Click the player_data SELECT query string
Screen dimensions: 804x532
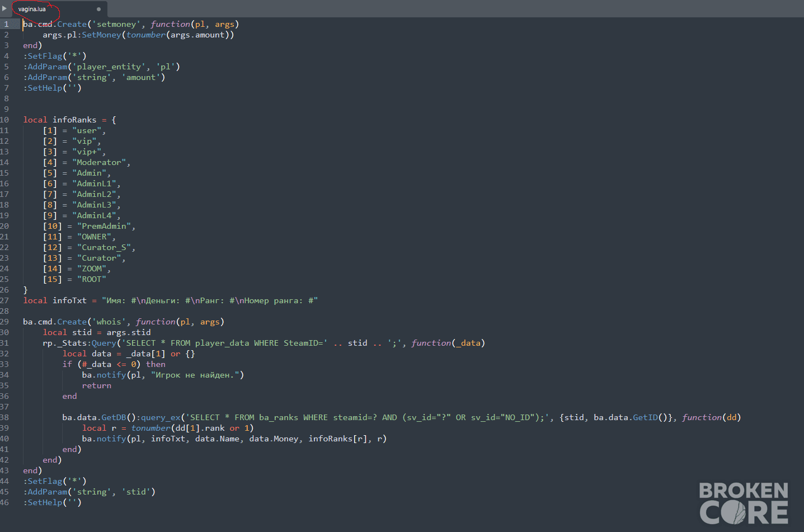tap(224, 343)
